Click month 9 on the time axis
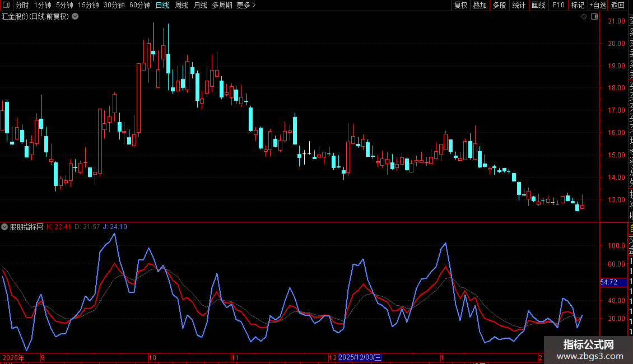The height and width of the screenshot is (364, 633). tap(43, 357)
